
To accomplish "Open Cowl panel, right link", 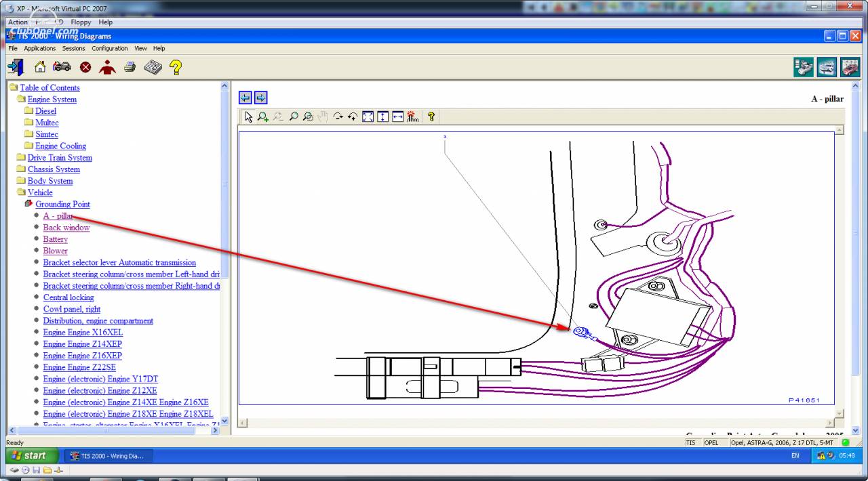I will point(72,309).
